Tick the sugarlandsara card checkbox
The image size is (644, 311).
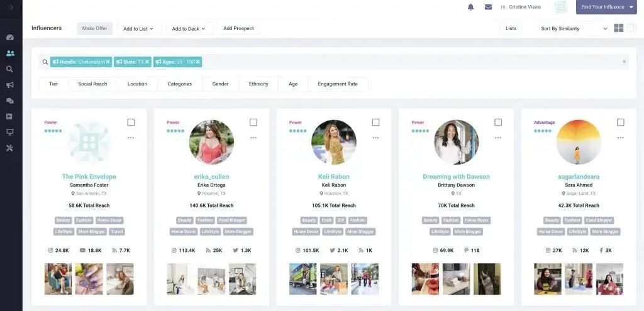tap(620, 123)
